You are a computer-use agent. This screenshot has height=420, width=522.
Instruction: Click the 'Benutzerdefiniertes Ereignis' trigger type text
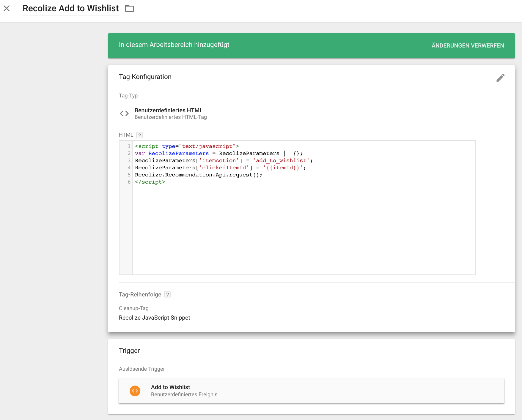[184, 394]
